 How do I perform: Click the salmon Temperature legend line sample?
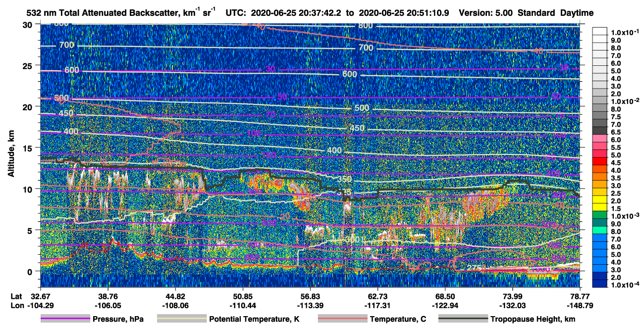342,319
